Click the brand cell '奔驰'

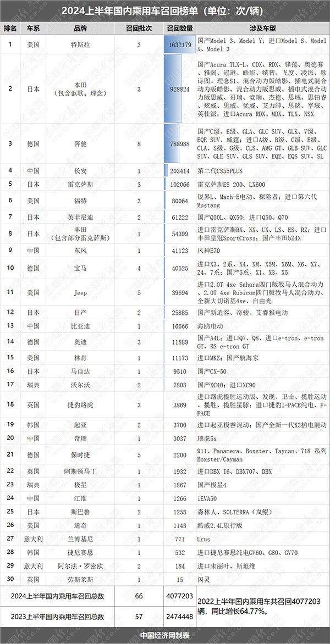pyautogui.click(x=80, y=144)
